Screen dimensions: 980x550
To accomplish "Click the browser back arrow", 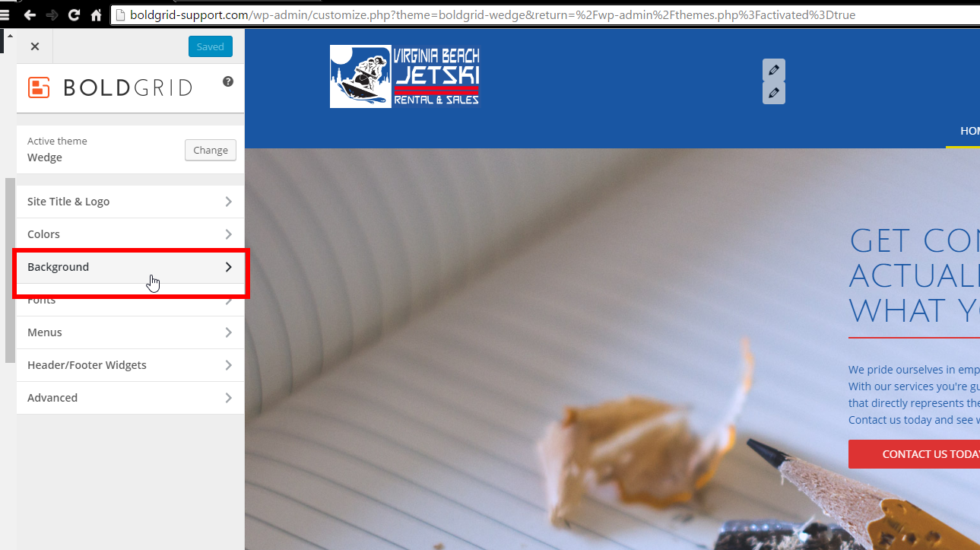I will 30,14.
